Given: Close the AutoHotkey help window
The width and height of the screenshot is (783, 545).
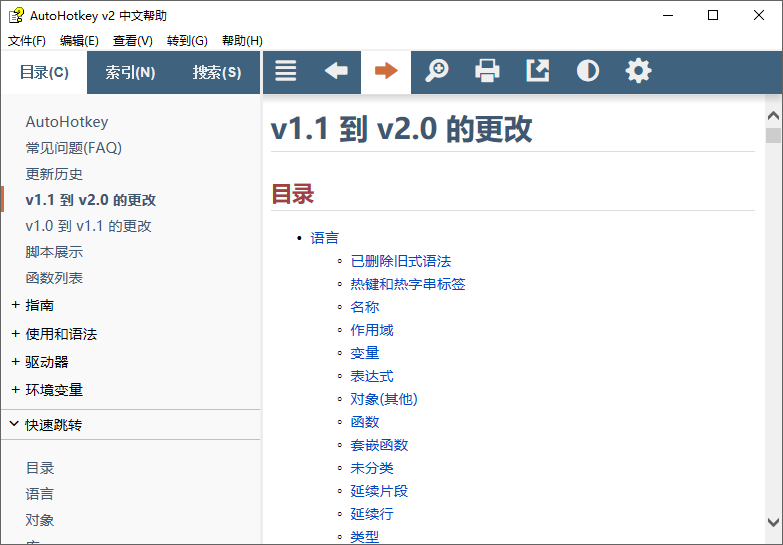Looking at the screenshot, I should click(x=759, y=15).
